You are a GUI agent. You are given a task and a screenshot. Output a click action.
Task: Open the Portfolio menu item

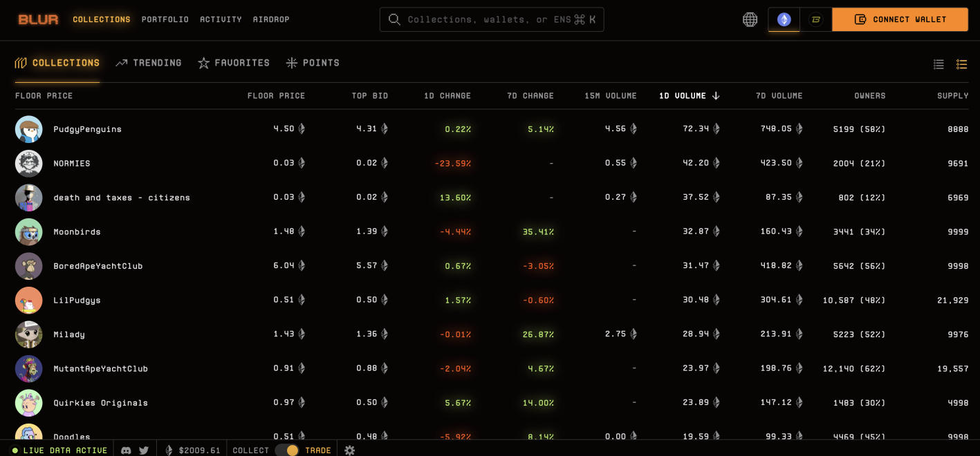[165, 19]
